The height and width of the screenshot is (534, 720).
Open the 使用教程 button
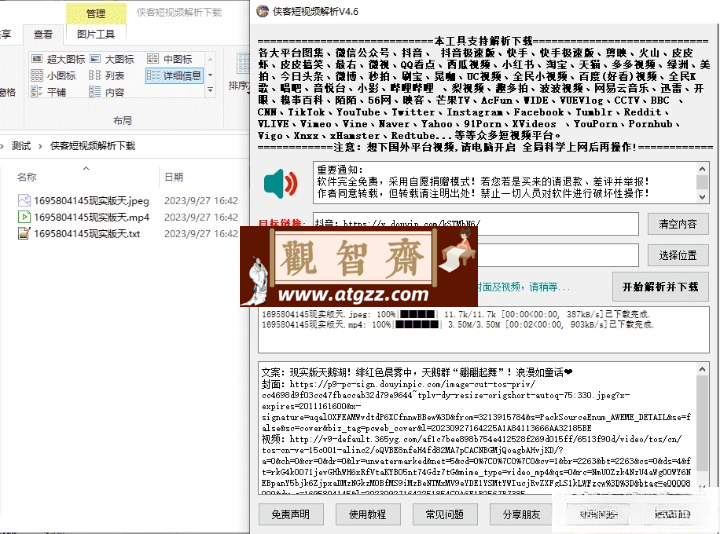click(368, 514)
